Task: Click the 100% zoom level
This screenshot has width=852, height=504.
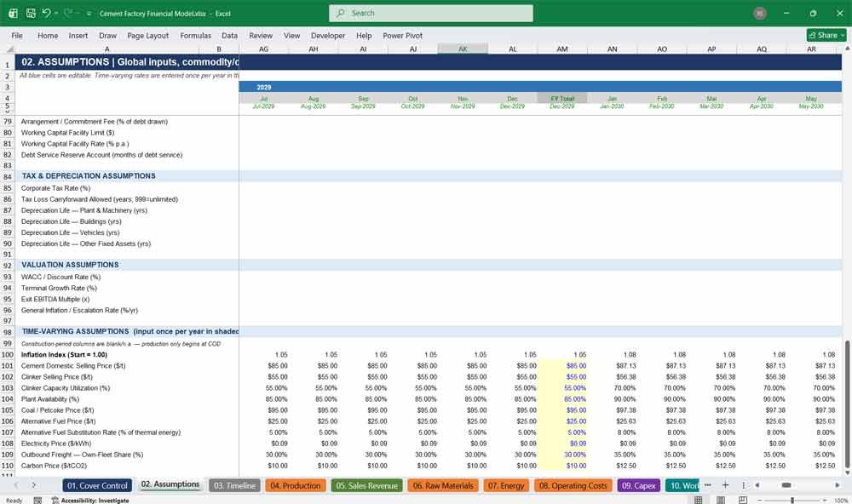Action: pos(841,501)
